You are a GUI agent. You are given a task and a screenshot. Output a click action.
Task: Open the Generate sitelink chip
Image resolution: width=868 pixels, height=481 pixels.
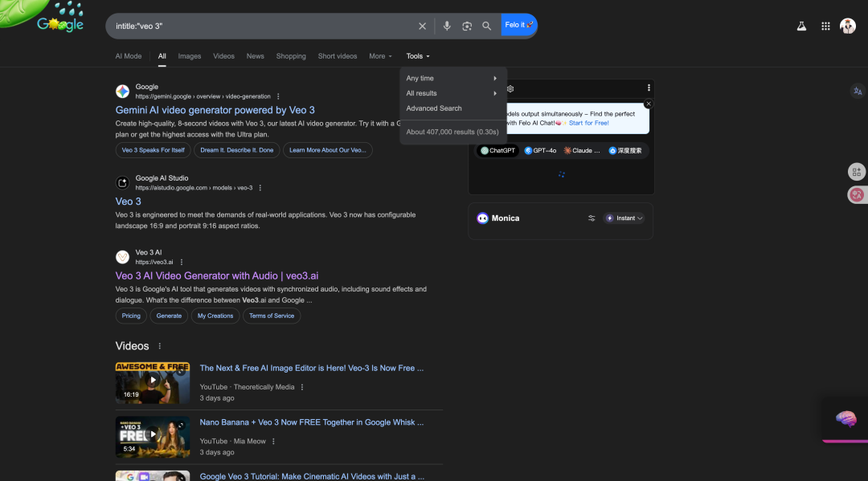coord(169,316)
